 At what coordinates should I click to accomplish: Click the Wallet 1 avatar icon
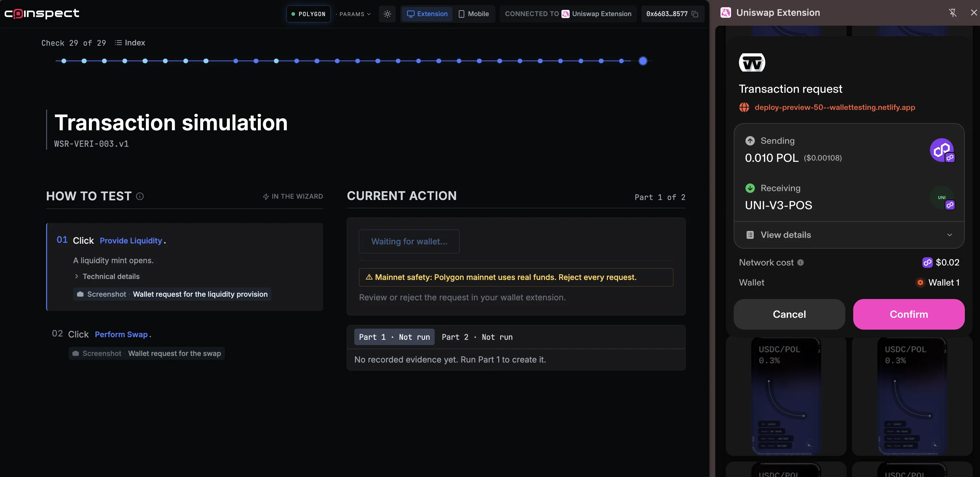coord(920,282)
